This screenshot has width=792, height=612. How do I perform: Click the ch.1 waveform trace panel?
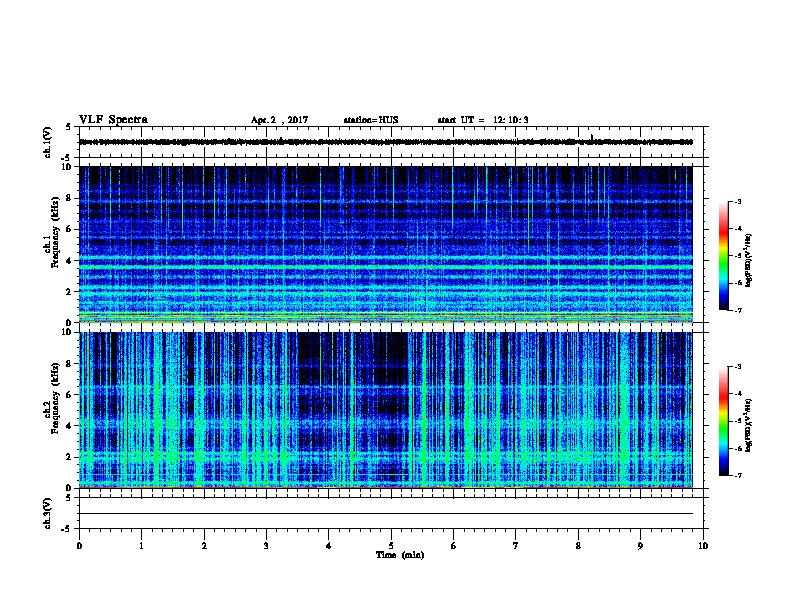pos(391,142)
